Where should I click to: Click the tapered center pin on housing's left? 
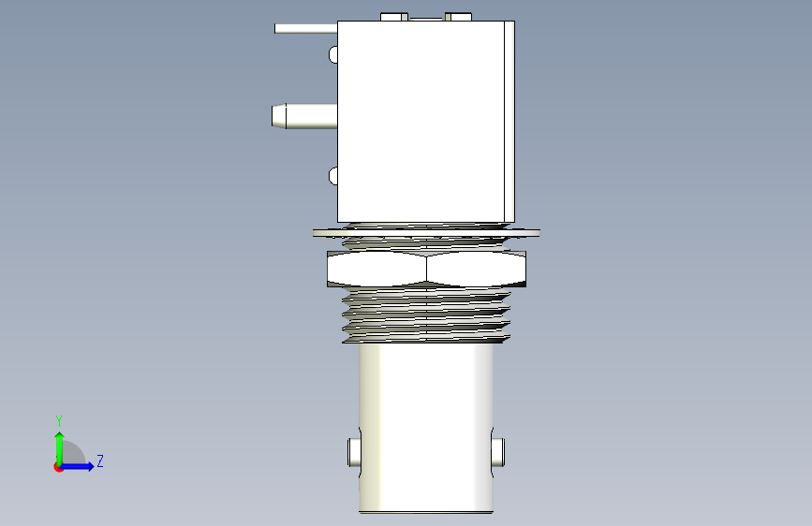304,116
